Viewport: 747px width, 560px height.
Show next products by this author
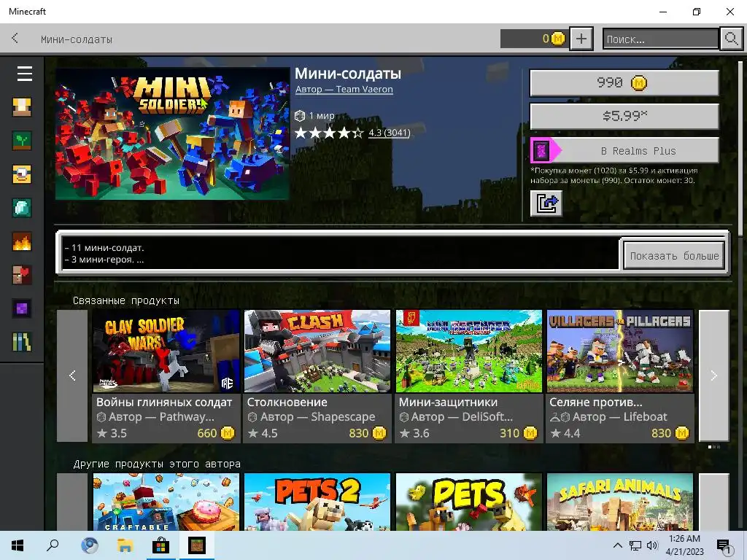click(713, 502)
